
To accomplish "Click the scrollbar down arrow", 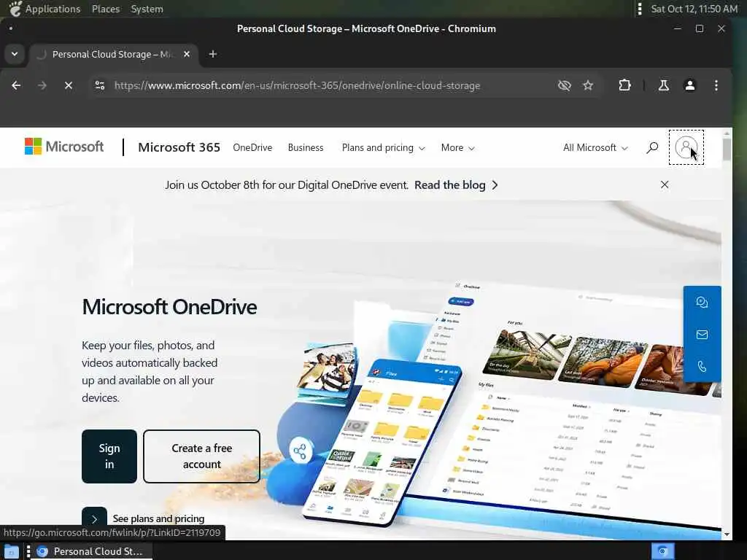I will click(x=727, y=534).
